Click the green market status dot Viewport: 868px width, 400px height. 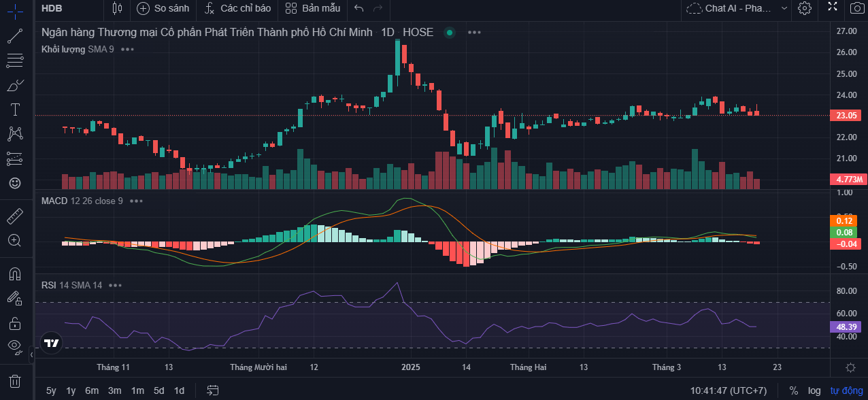click(449, 32)
